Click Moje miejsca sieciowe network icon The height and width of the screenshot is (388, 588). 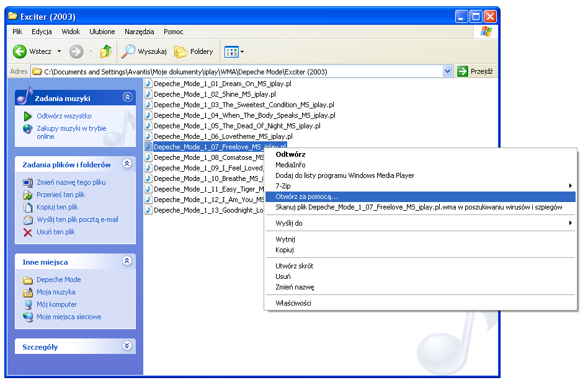28,317
